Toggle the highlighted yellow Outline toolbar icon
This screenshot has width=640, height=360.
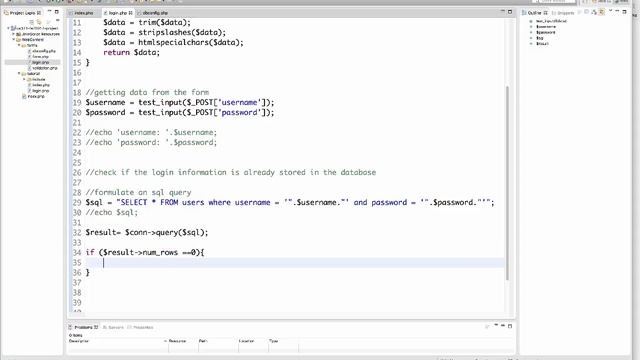click(602, 13)
